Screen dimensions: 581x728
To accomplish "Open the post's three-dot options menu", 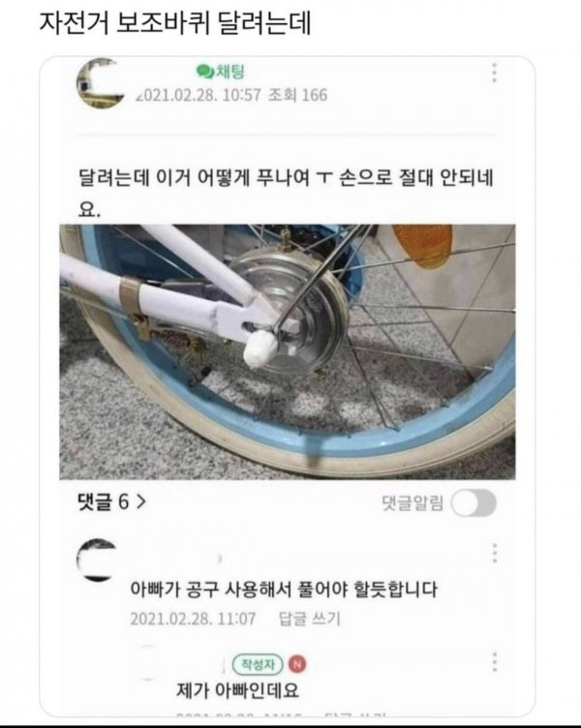I will (495, 73).
